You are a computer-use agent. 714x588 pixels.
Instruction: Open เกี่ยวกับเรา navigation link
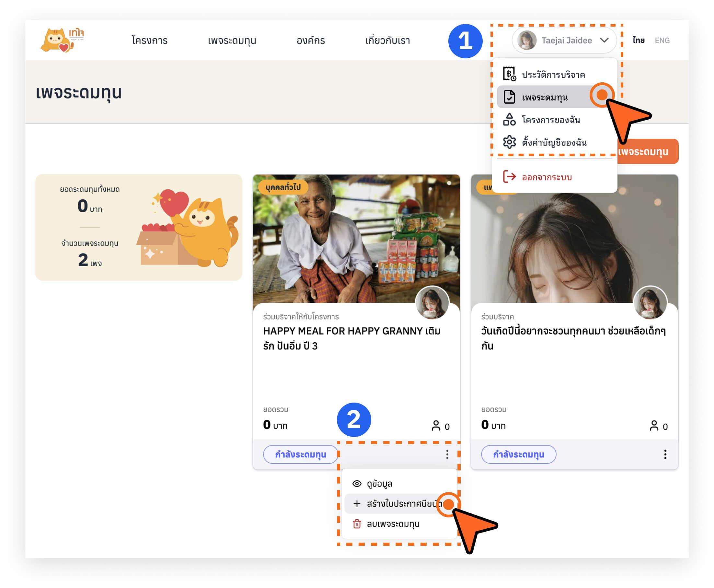pos(388,41)
